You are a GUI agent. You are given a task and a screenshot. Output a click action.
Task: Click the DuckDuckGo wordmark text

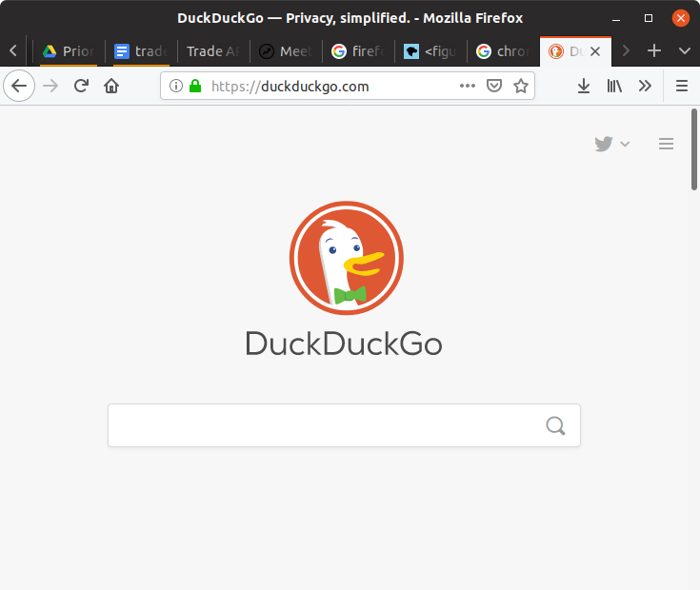pos(344,344)
